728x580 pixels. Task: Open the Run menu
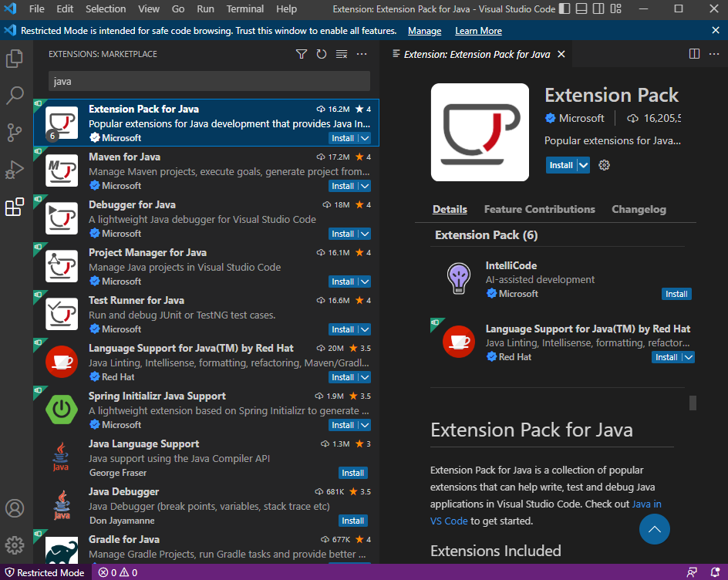click(x=205, y=8)
